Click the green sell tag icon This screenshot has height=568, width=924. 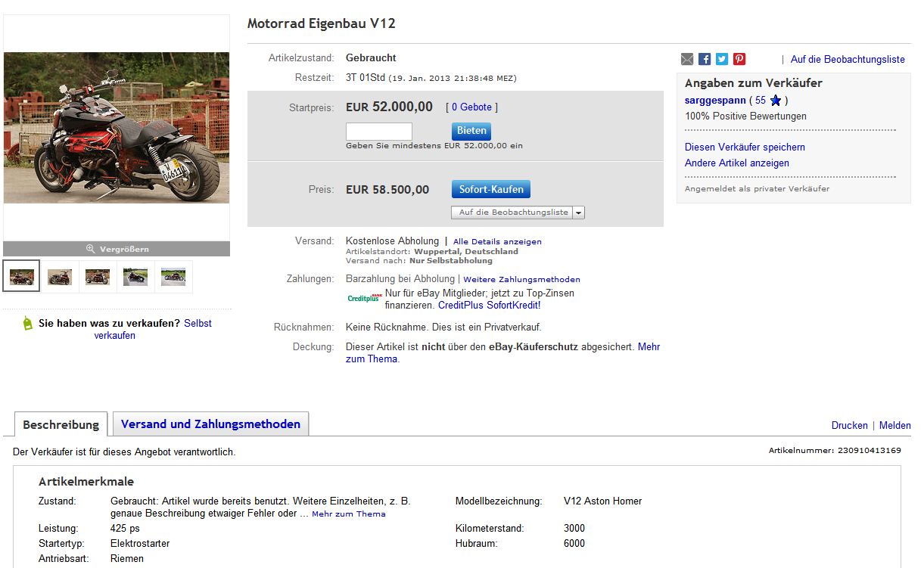click(28, 324)
